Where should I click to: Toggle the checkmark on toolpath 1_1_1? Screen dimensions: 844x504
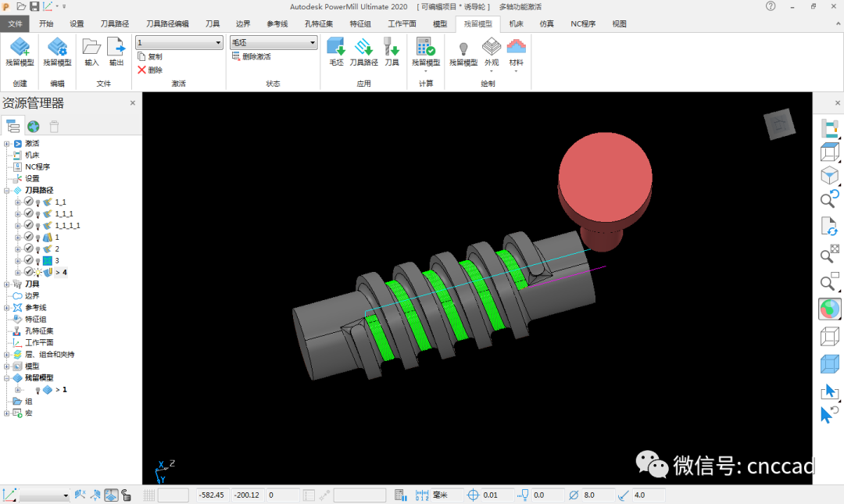point(29,213)
